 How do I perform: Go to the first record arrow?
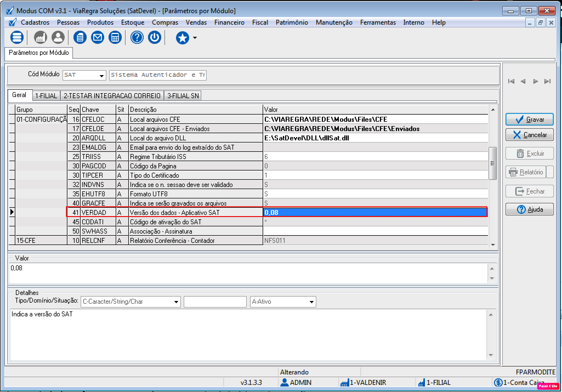tap(511, 81)
